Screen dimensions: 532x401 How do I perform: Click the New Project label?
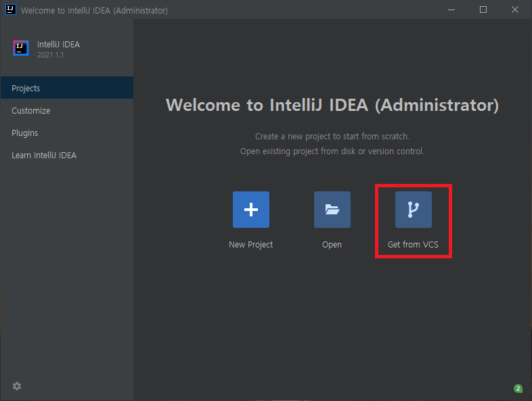point(250,244)
